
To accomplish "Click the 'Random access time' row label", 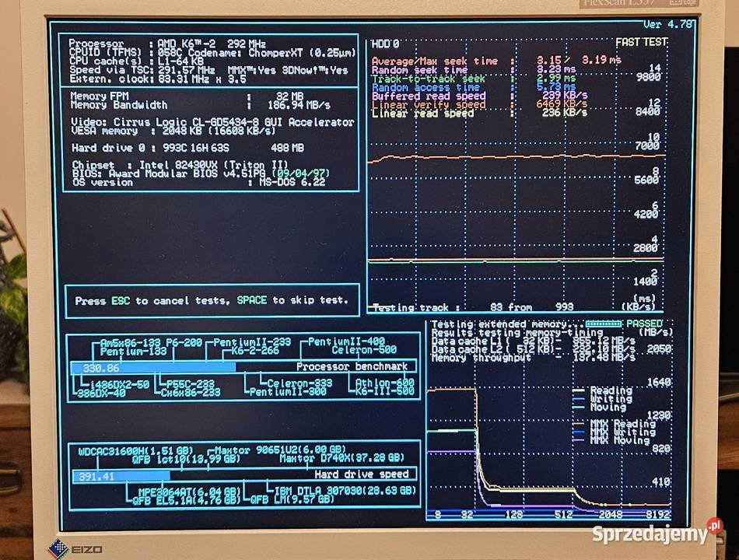I will (x=426, y=88).
